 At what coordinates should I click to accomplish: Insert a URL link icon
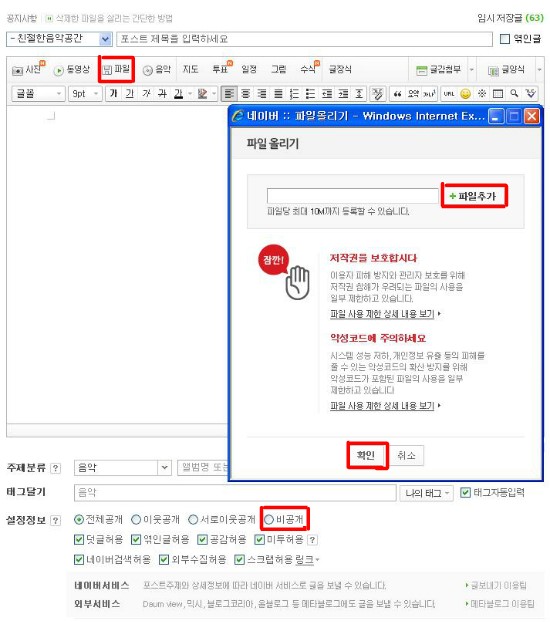[449, 94]
